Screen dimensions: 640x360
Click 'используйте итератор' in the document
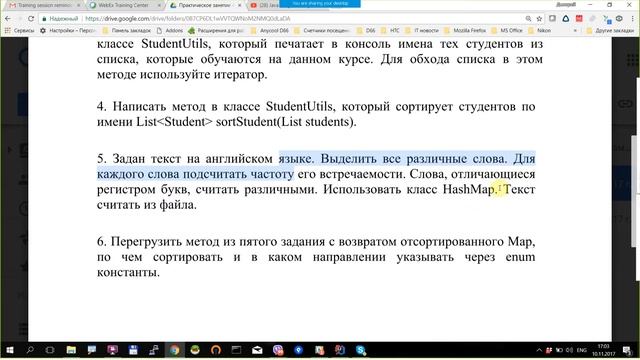click(204, 75)
